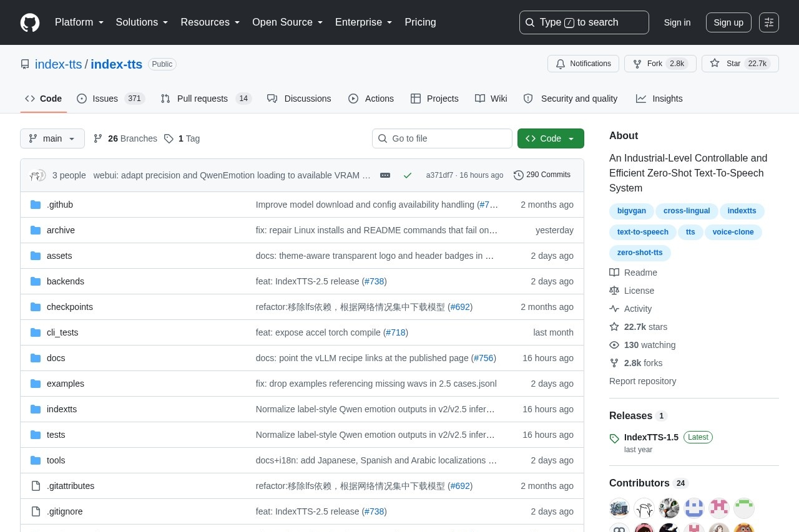This screenshot has width=799, height=532.
Task: Expand the Platform menu
Action: (x=79, y=22)
